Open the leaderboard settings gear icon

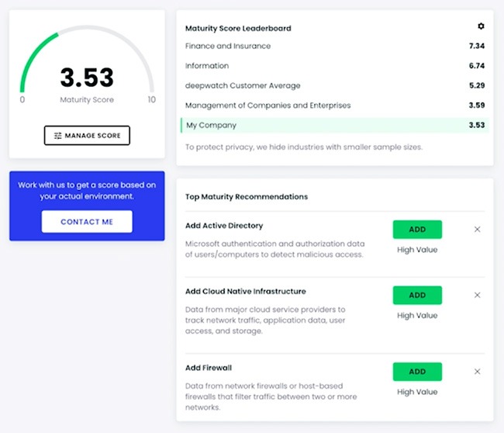coord(481,27)
